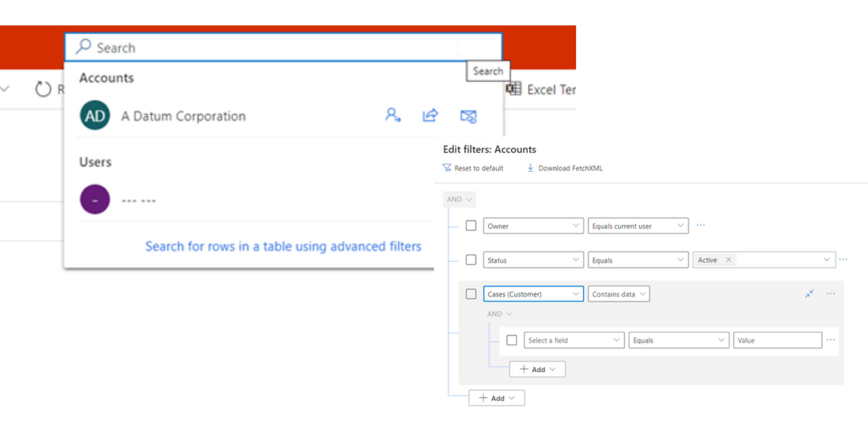Check the nested Select a field row checkbox

click(512, 340)
